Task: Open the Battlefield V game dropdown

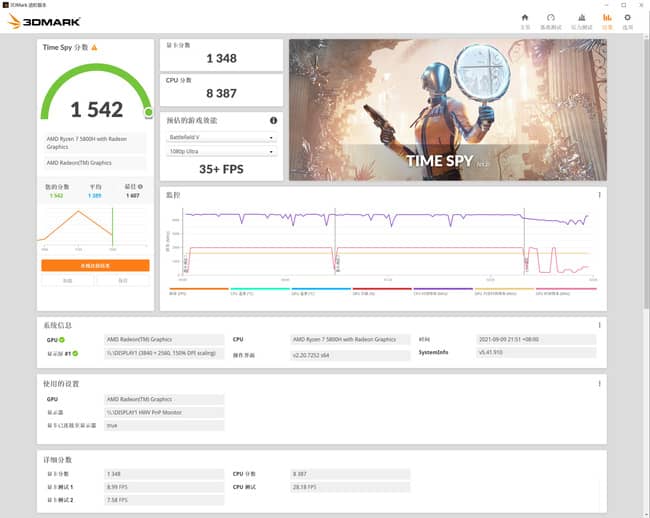Action: [221, 137]
